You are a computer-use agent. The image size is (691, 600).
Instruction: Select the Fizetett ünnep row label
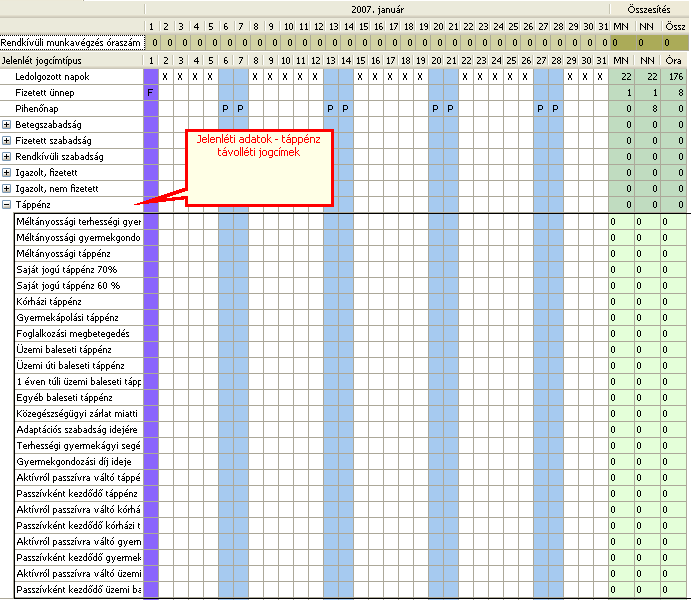tap(45, 93)
